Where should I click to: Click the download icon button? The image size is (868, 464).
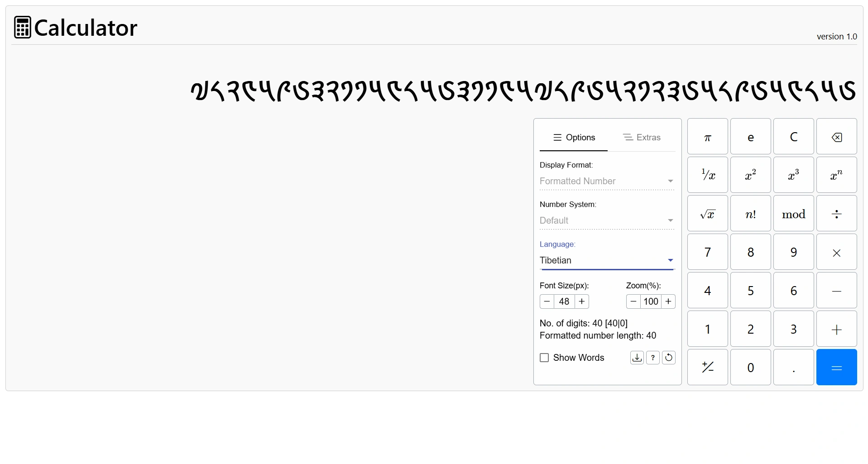(x=637, y=358)
